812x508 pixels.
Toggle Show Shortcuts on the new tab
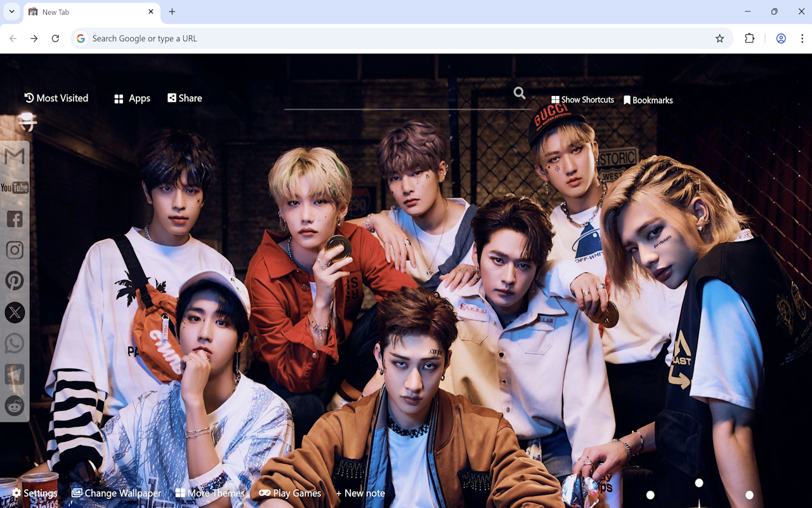pos(582,100)
